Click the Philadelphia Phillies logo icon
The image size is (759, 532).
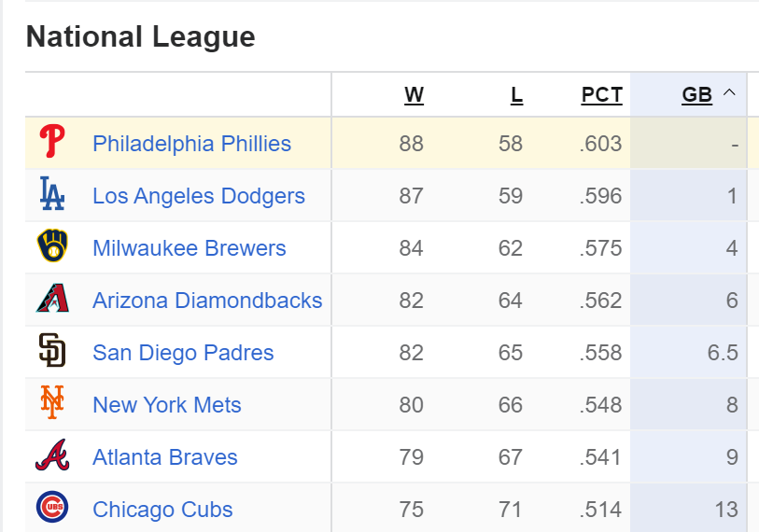click(x=52, y=144)
